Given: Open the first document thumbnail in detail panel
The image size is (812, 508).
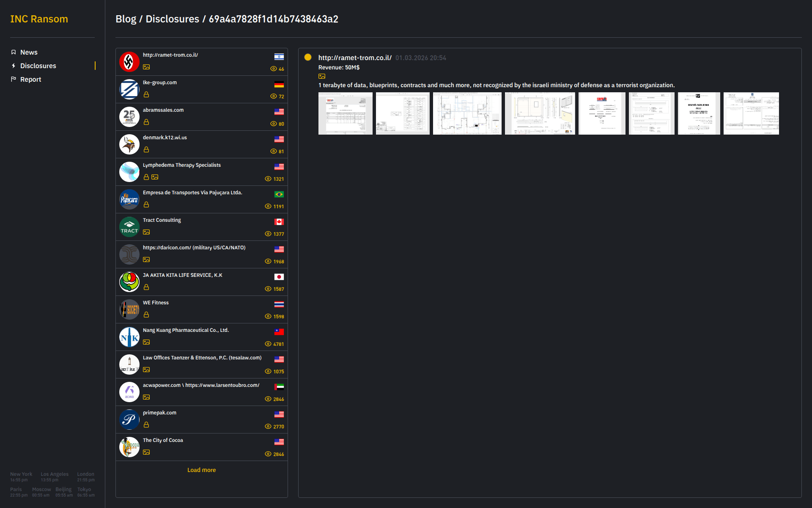Looking at the screenshot, I should tap(346, 113).
